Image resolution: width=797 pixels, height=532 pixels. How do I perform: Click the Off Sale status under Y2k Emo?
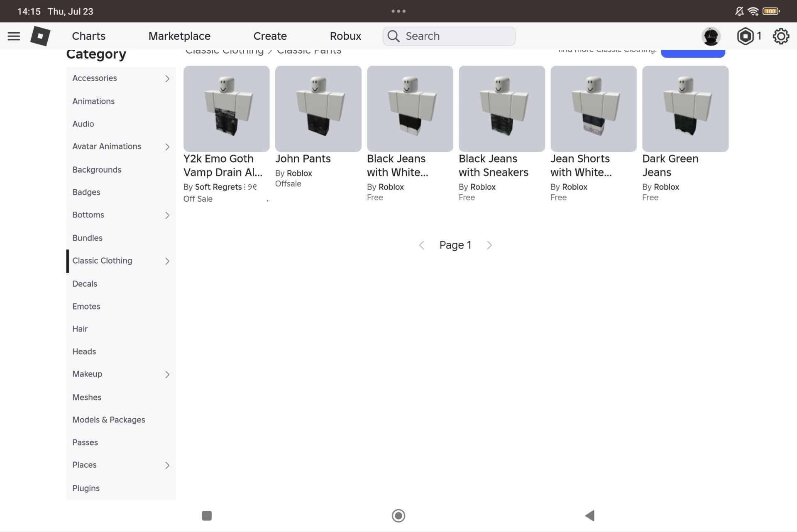[198, 199]
